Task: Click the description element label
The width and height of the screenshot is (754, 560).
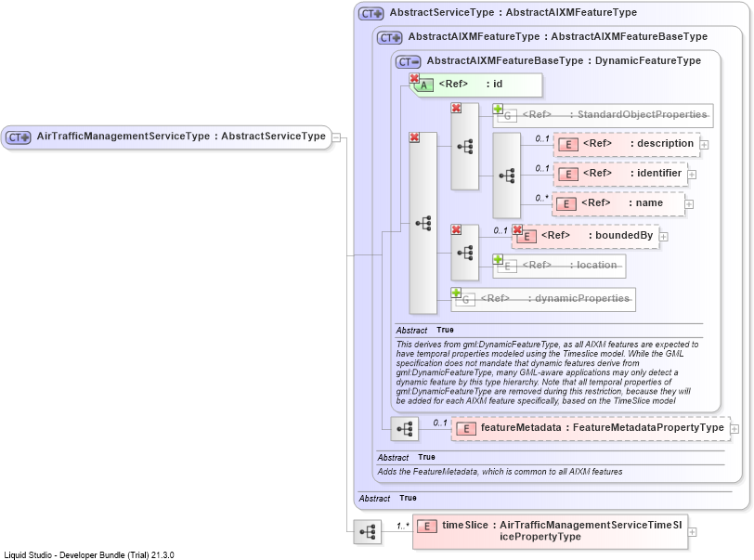Action: pos(638,143)
